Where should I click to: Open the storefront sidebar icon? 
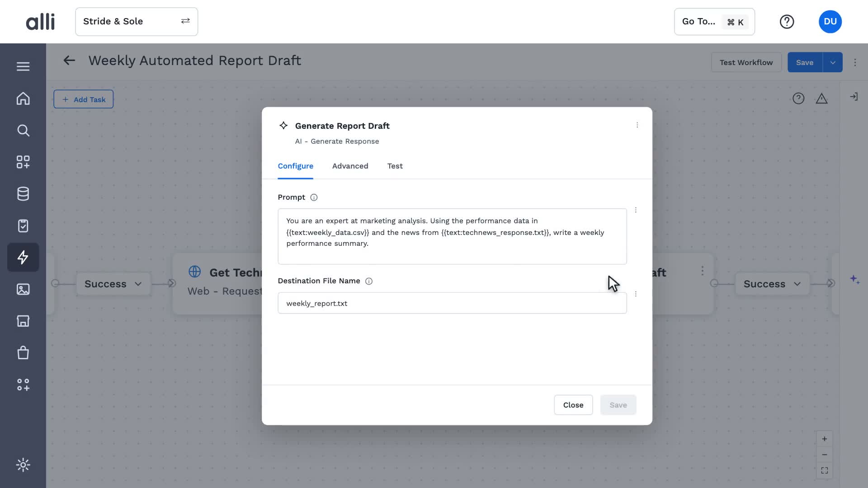point(23,321)
